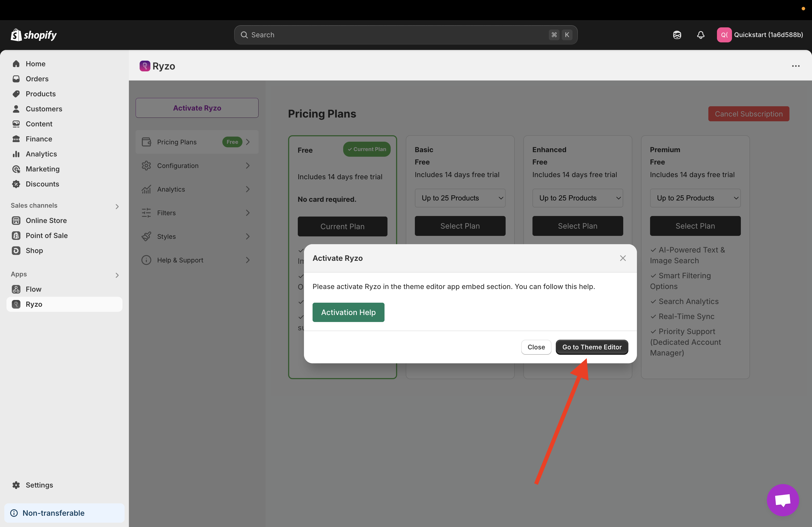Select Plan for the Enhanced tier
Image resolution: width=812 pixels, height=527 pixels.
(x=578, y=226)
